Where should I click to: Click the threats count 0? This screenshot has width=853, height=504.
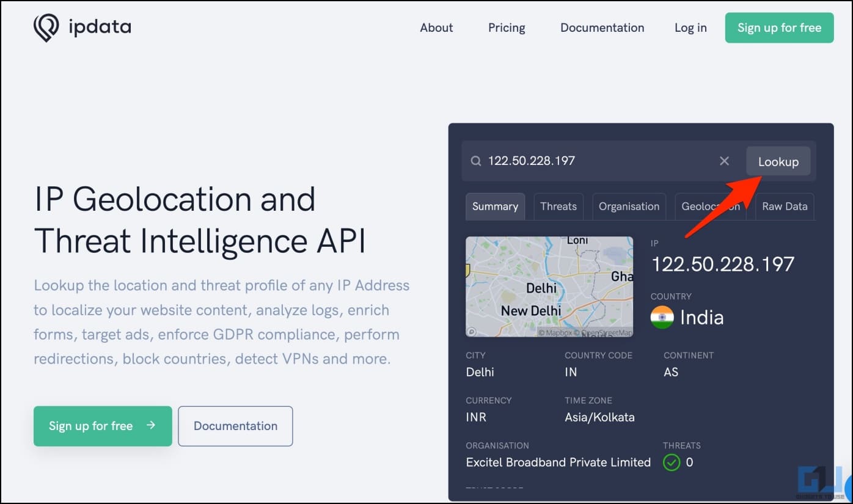coord(689,462)
